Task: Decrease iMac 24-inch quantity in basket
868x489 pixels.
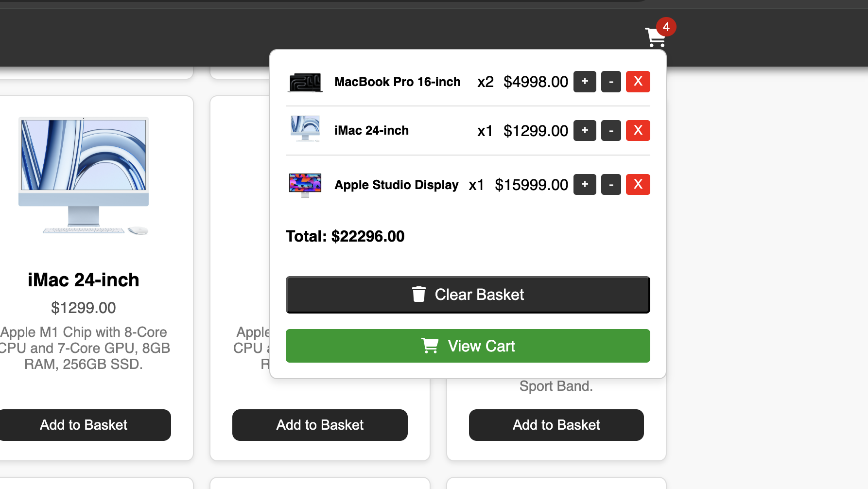Action: [x=611, y=131]
